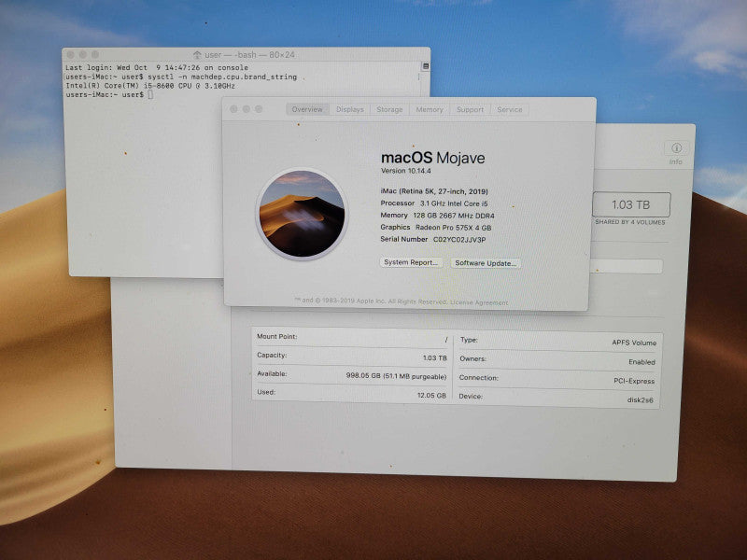This screenshot has height=560, width=747.
Task: Click the Disk Utility Info icon
Action: (x=676, y=148)
